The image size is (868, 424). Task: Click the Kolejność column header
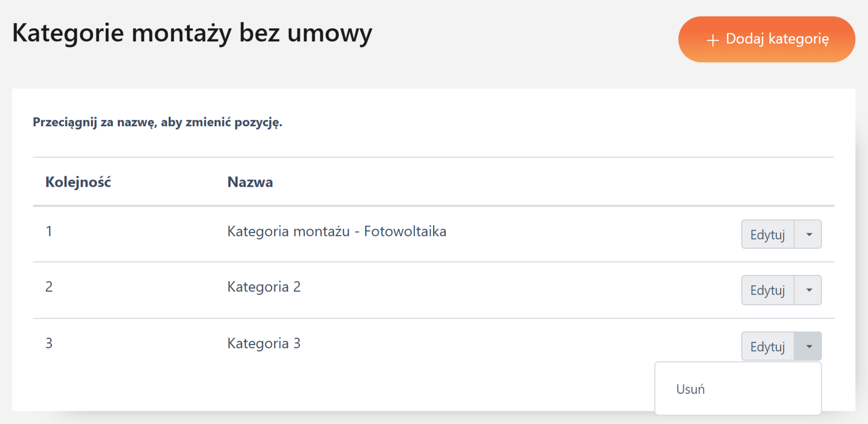(x=78, y=182)
